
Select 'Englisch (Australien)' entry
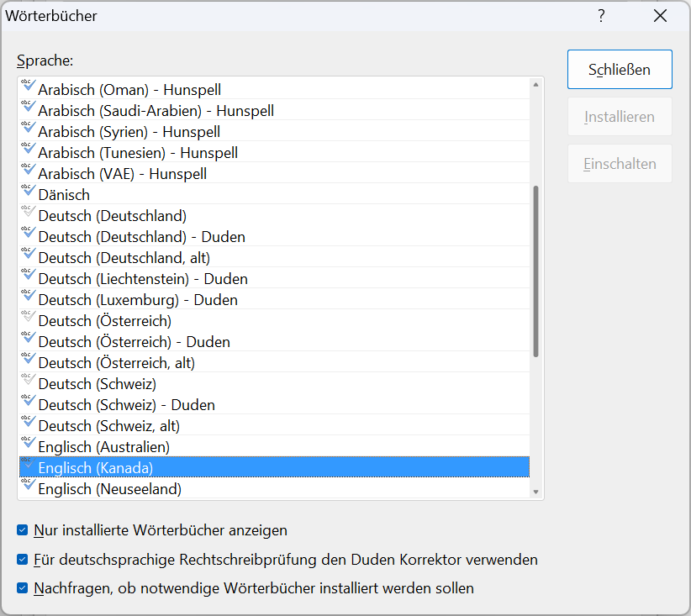coord(274,447)
